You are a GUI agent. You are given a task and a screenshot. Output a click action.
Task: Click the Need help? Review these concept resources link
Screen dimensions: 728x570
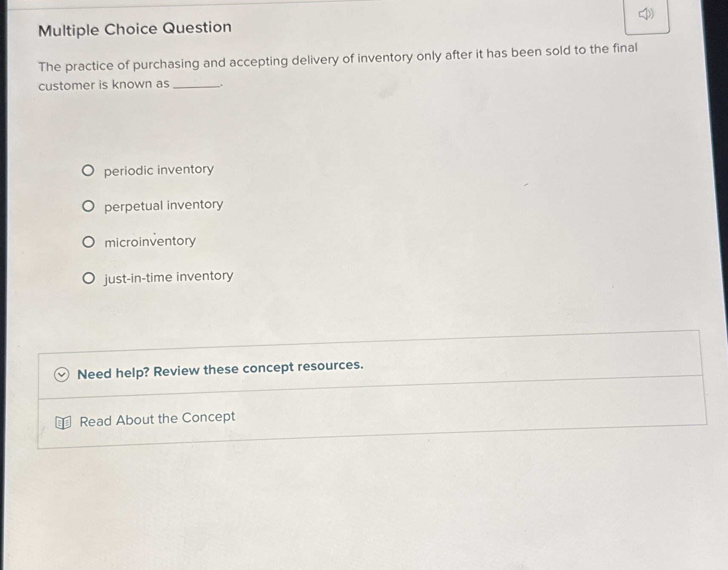[x=220, y=369]
